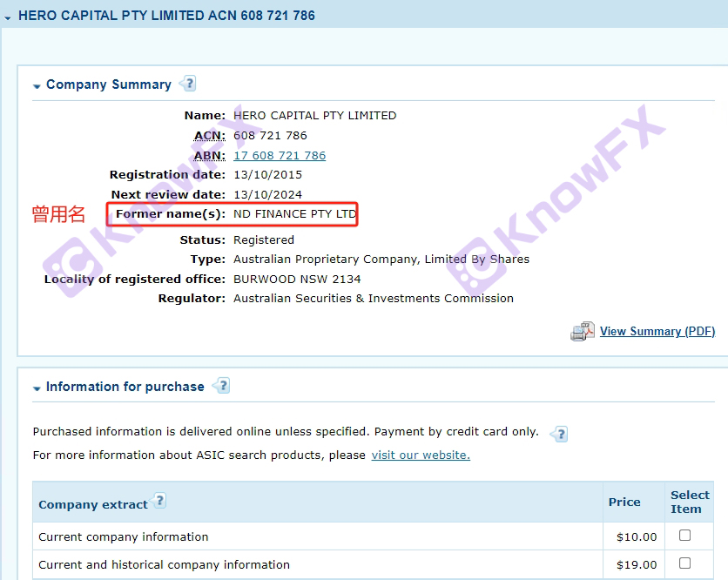
Task: Click the Registration date label
Action: [167, 174]
